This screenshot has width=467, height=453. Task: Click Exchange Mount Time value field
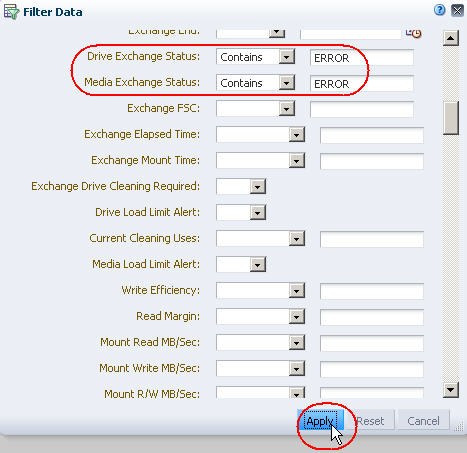[372, 161]
